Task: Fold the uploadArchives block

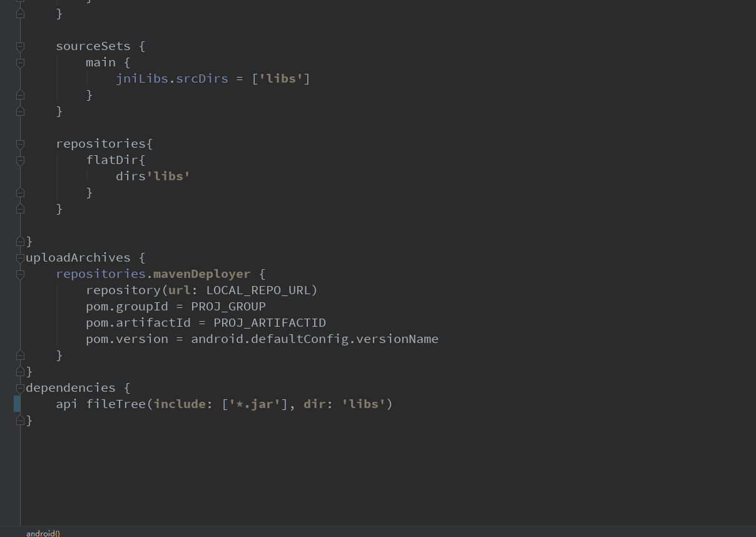Action: [x=20, y=258]
